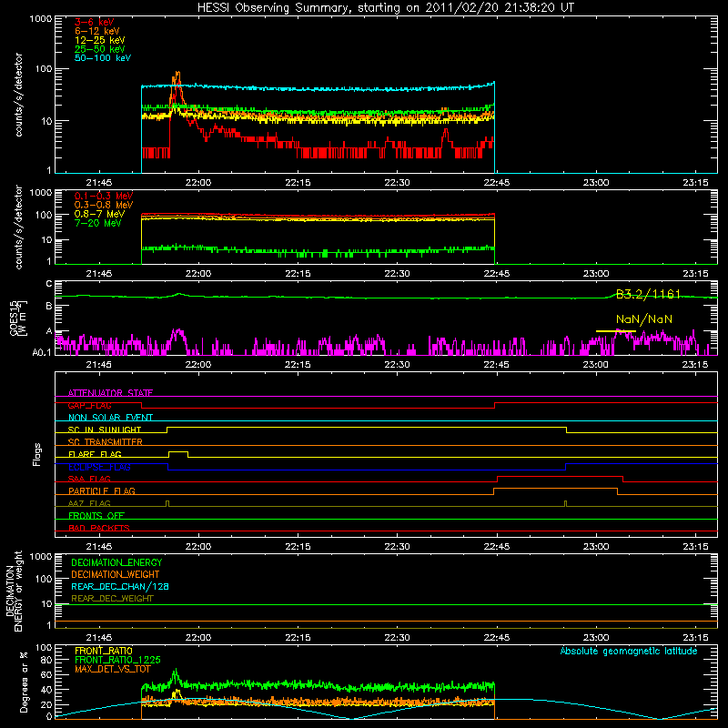Click the 22:00 tick label under top plot
The height and width of the screenshot is (728, 728).
click(x=198, y=183)
